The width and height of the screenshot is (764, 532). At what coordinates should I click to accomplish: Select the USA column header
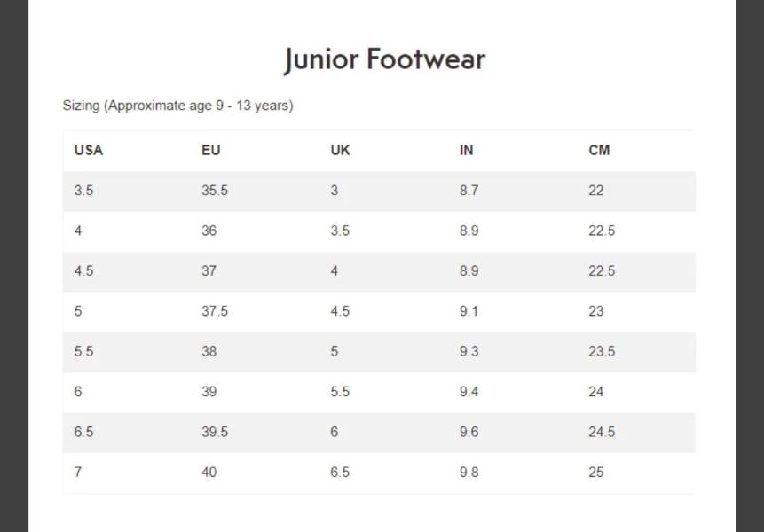pyautogui.click(x=89, y=150)
